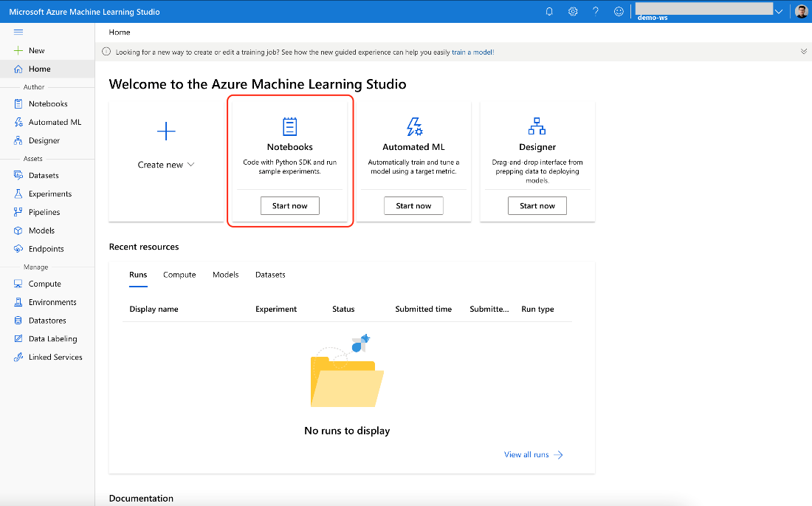Start now on the Notebooks card
The image size is (812, 506).
pos(290,206)
